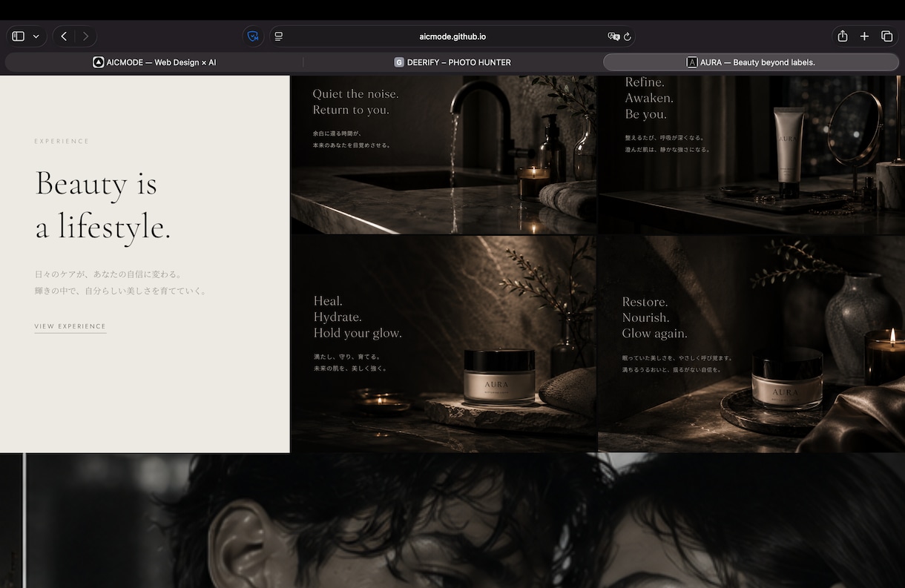Image resolution: width=905 pixels, height=588 pixels.
Task: Click the DEERIFY tab favicon
Action: coord(399,62)
